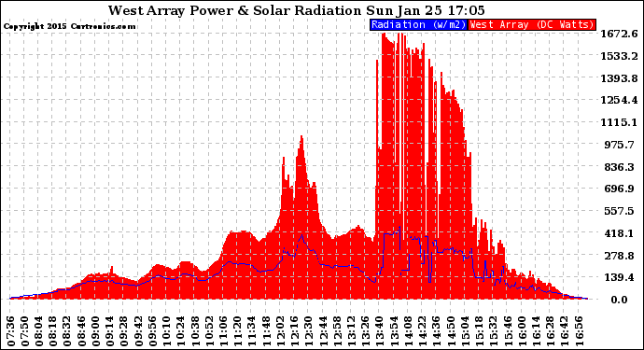The width and height of the screenshot is (644, 350).
Task: Click the 09:28 time axis label
Action: 124,331
